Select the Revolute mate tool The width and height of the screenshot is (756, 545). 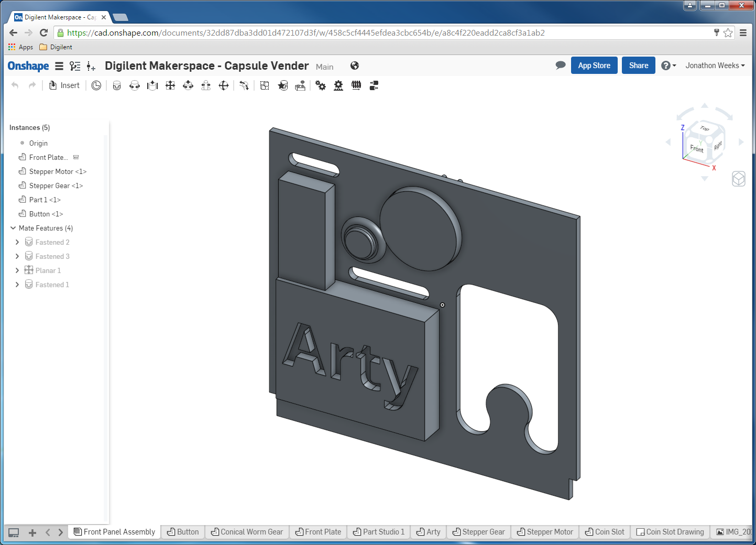click(x=135, y=85)
